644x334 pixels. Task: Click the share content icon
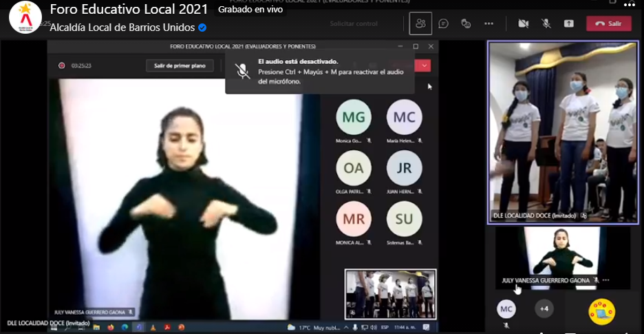[x=569, y=23]
